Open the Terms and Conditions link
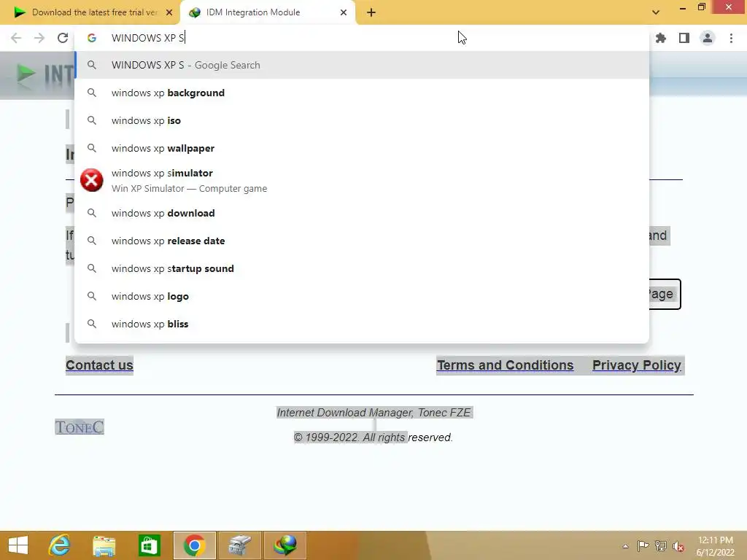The width and height of the screenshot is (747, 560). [505, 365]
